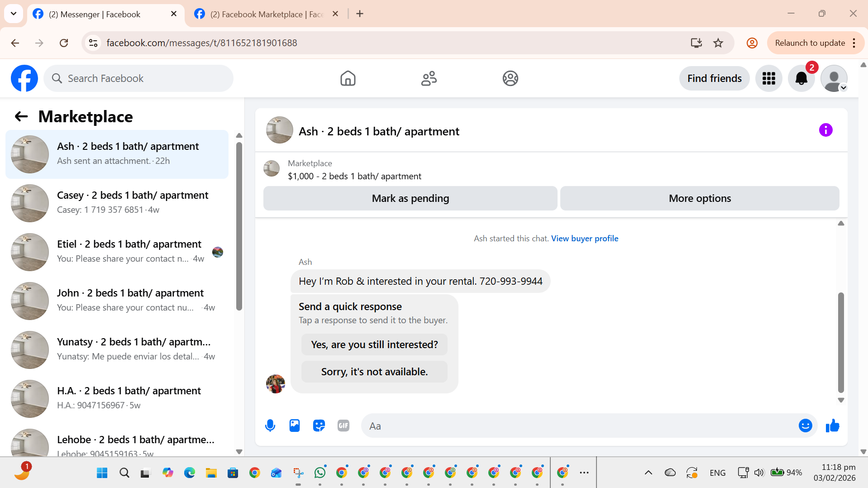Viewport: 868px width, 488px height.
Task: Open WhatsApp from the taskbar
Action: pos(320,473)
